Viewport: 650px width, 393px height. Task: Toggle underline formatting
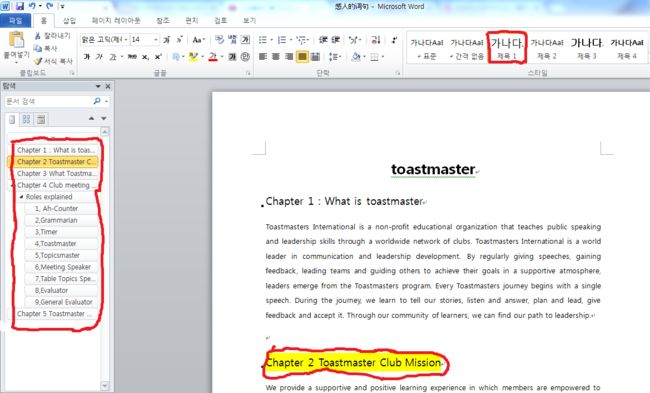click(113, 57)
